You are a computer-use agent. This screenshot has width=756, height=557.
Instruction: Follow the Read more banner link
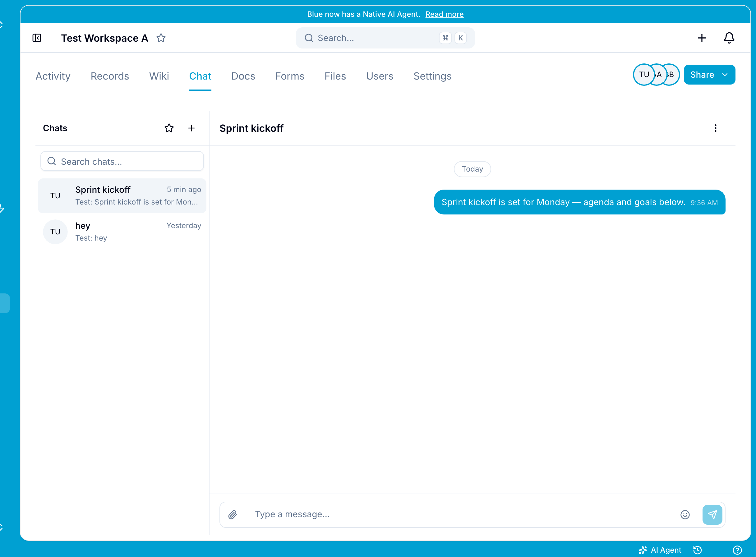pos(445,14)
